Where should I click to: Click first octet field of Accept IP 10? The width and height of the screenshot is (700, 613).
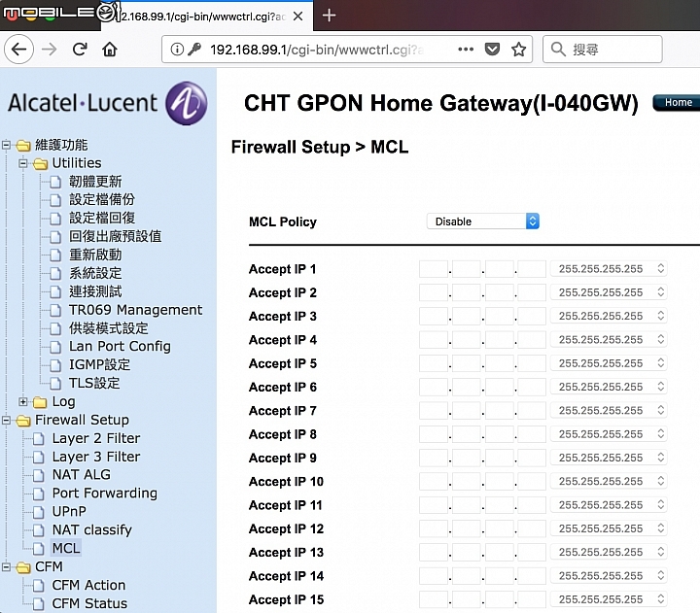pos(434,482)
